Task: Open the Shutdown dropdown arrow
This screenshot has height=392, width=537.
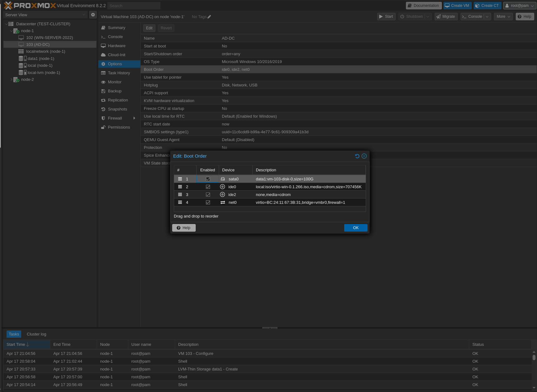Action: pyautogui.click(x=427, y=17)
